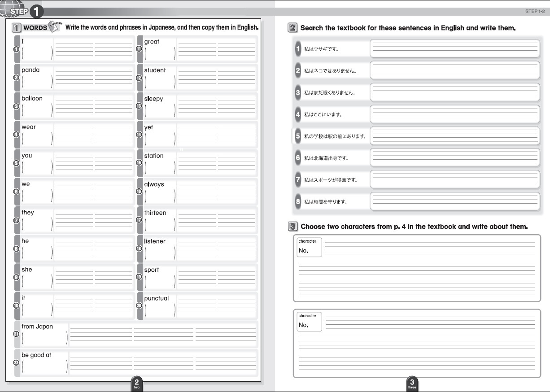Click the dictionary icon beside WORDS
Viewport: 550px width, 392px height.
pos(55,26)
